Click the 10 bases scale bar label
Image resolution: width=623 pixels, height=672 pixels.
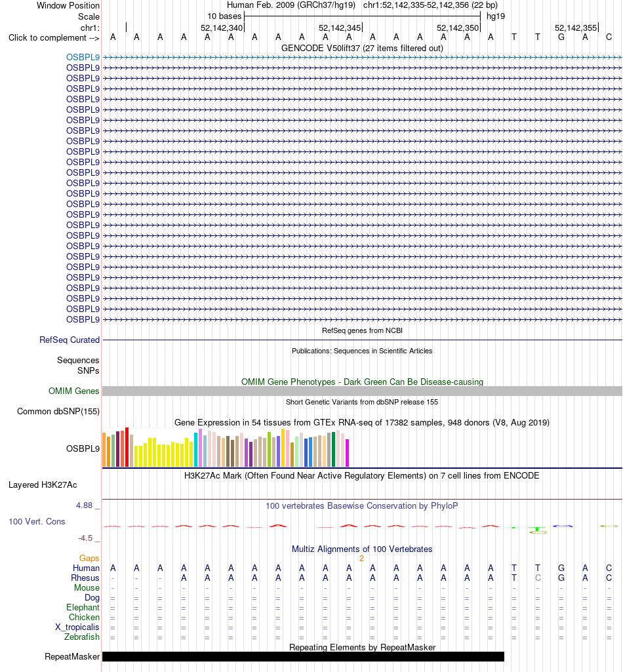[224, 16]
